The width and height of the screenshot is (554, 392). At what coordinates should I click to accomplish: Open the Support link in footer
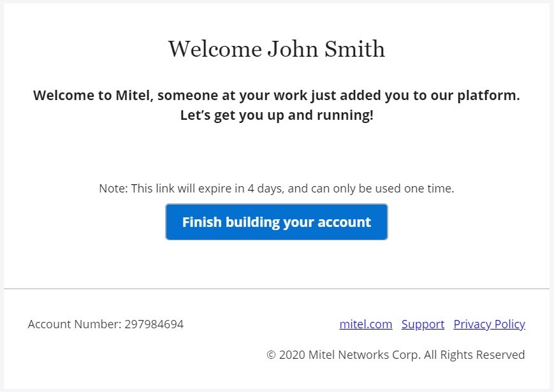coord(423,324)
